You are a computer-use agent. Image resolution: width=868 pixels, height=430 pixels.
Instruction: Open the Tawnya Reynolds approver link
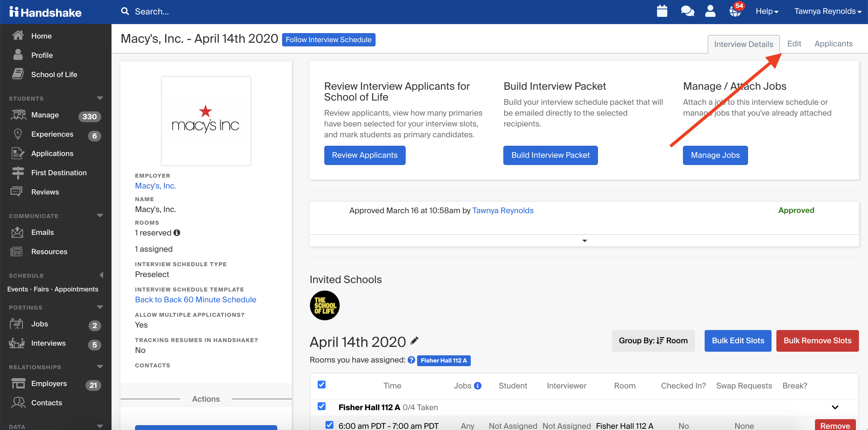pos(503,210)
